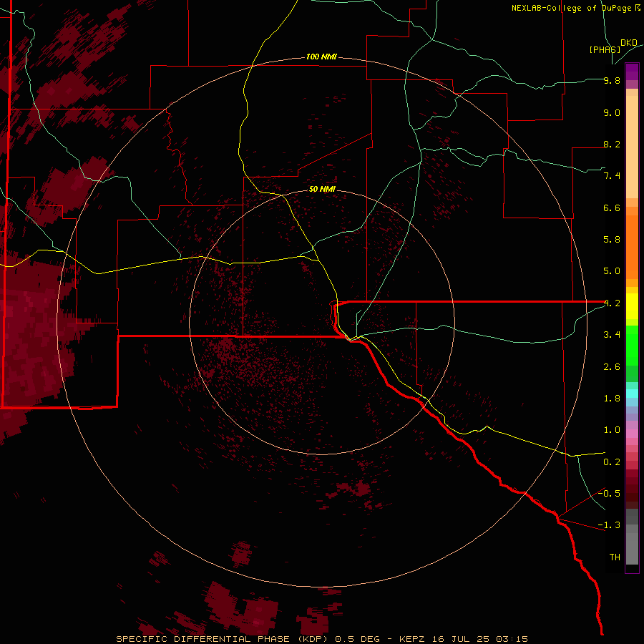The width and height of the screenshot is (644, 644).
Task: Click the 2.6 value on the color scale
Action: (x=612, y=367)
